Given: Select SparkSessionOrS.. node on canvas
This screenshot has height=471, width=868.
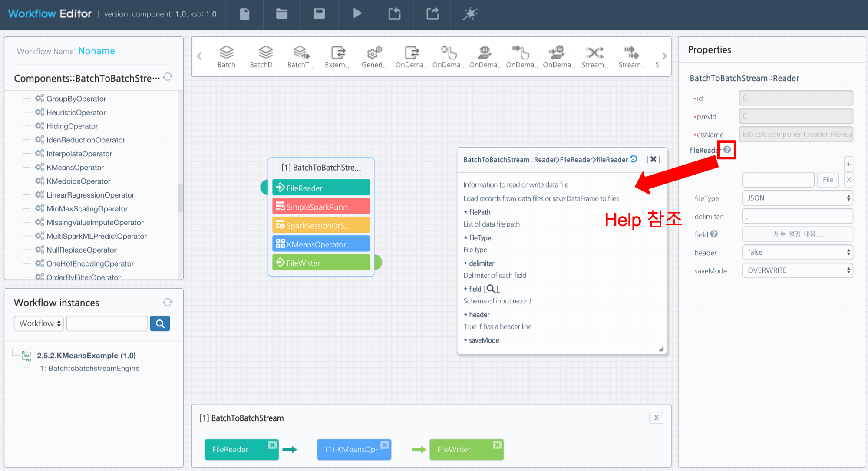Looking at the screenshot, I should 321,225.
